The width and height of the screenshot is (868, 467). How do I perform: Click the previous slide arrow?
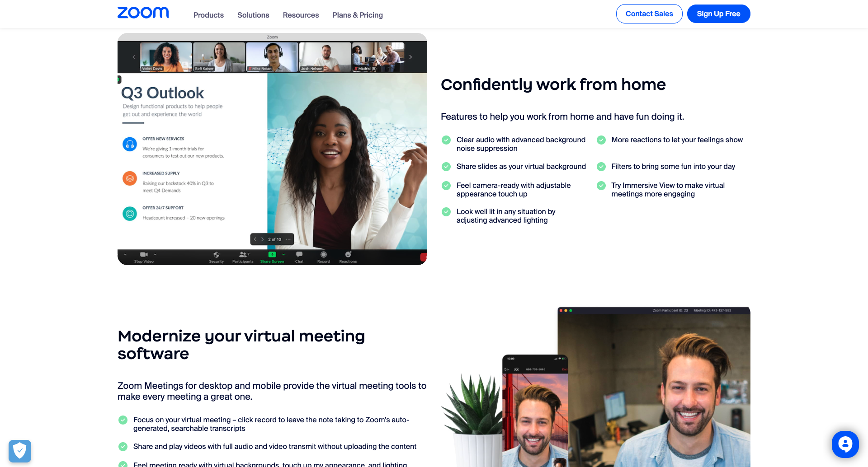255,239
